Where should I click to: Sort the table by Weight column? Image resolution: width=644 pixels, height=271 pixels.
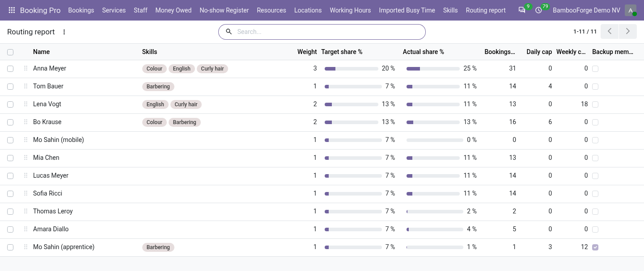click(x=307, y=52)
